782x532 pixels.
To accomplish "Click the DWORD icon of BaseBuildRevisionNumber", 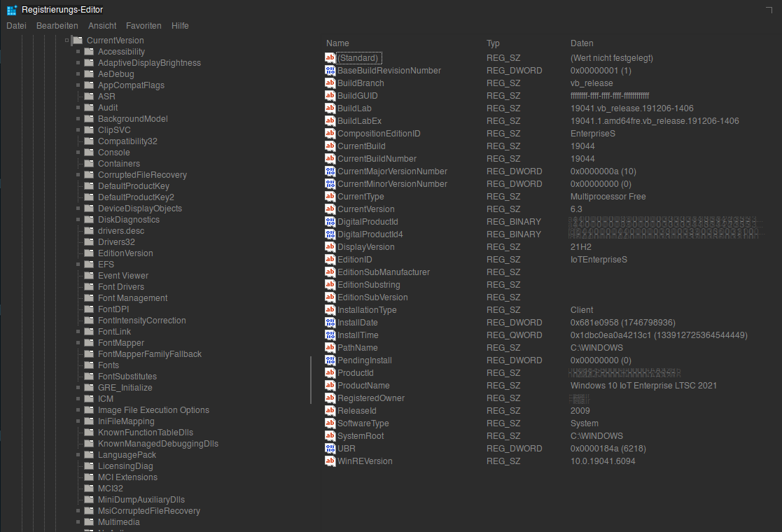I will tap(330, 70).
